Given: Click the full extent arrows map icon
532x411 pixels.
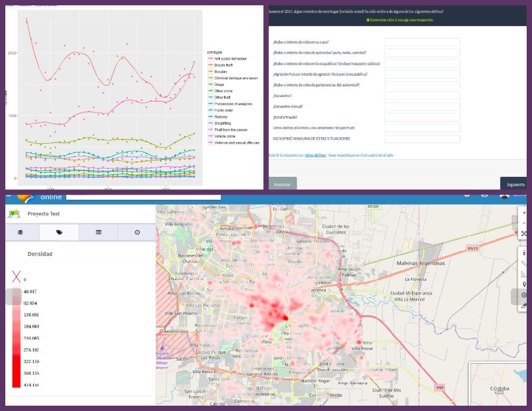Looking at the screenshot, I should (524, 234).
